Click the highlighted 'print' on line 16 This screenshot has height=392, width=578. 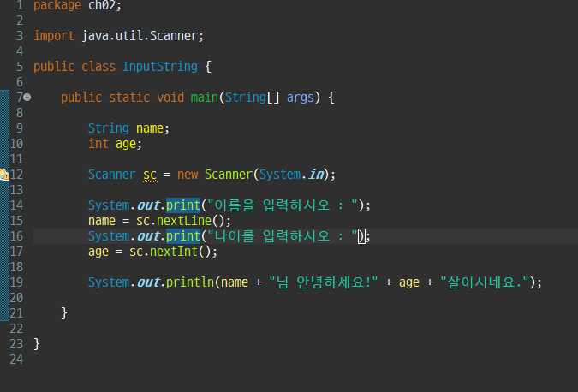(183, 236)
